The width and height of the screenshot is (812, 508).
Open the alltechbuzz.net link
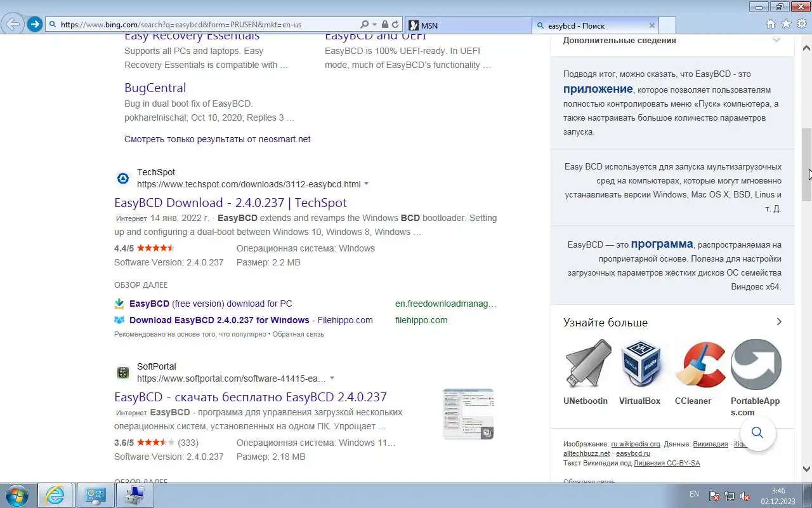[587, 453]
